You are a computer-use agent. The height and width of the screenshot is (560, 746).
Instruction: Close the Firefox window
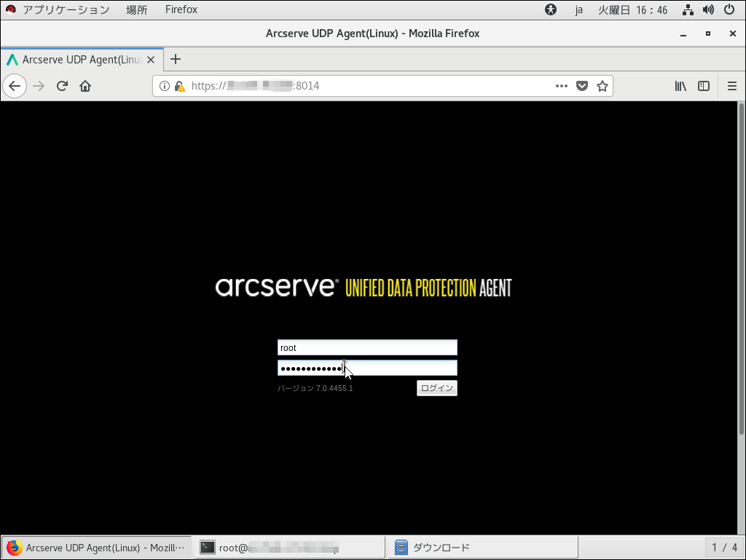733,33
